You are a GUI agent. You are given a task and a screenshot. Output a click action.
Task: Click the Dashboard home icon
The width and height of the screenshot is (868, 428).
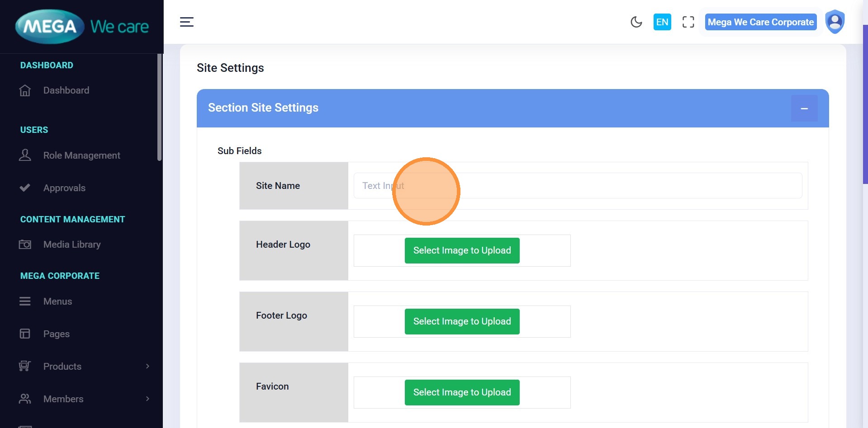point(25,90)
